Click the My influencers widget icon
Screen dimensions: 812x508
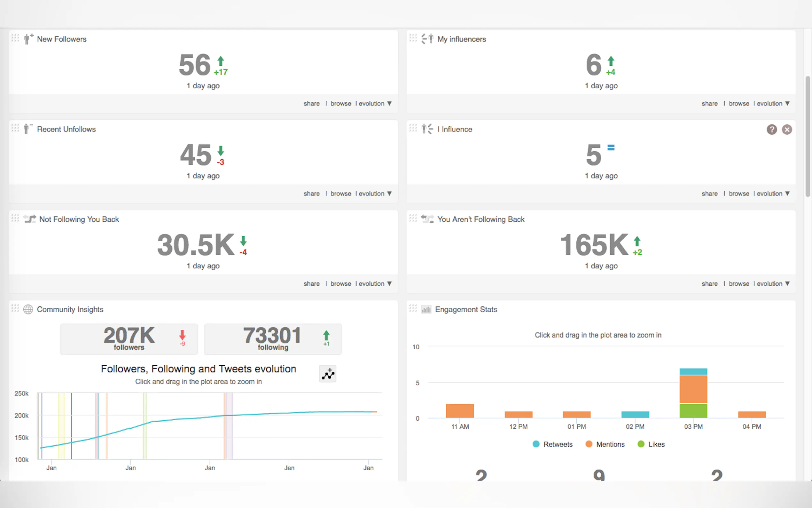click(x=427, y=39)
